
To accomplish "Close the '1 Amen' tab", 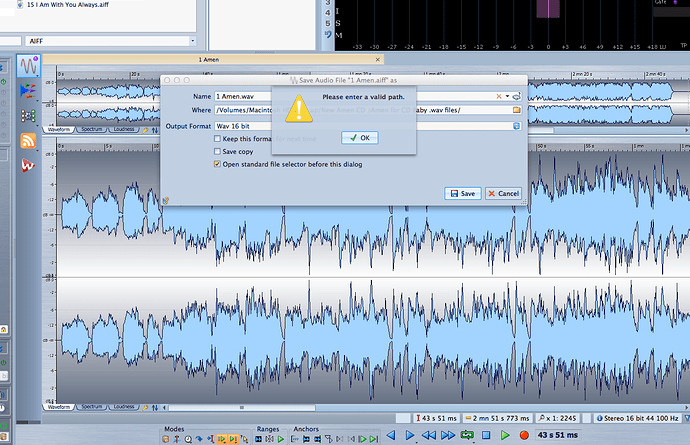I will click(x=378, y=59).
